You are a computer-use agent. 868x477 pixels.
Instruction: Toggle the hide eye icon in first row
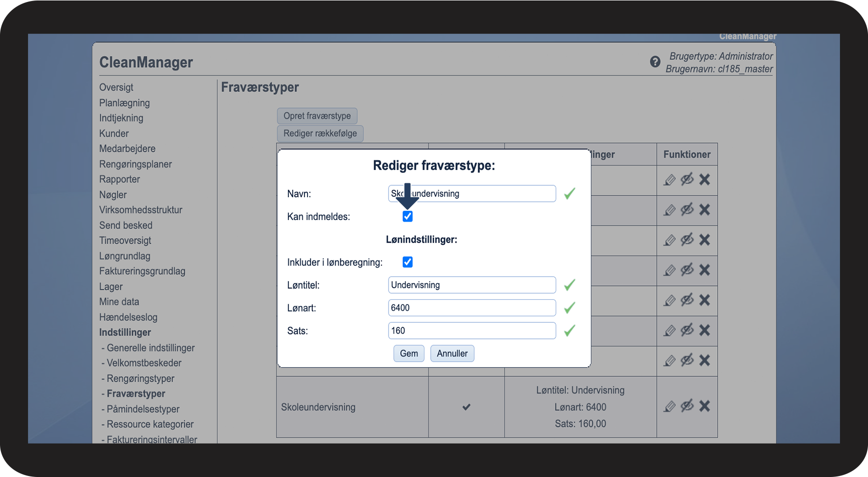click(x=687, y=179)
